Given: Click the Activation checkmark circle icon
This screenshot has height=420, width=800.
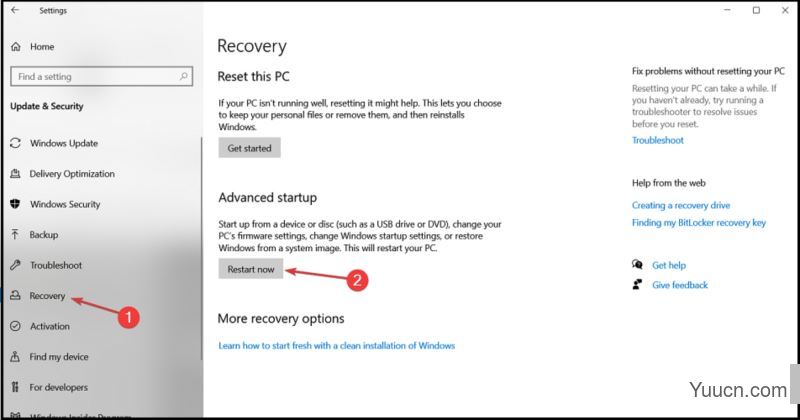Looking at the screenshot, I should pyautogui.click(x=15, y=326).
